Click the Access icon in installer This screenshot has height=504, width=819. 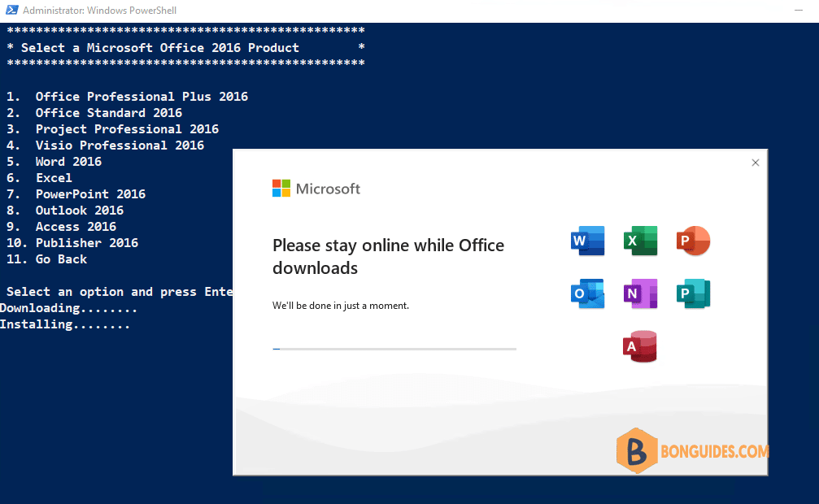(x=640, y=346)
